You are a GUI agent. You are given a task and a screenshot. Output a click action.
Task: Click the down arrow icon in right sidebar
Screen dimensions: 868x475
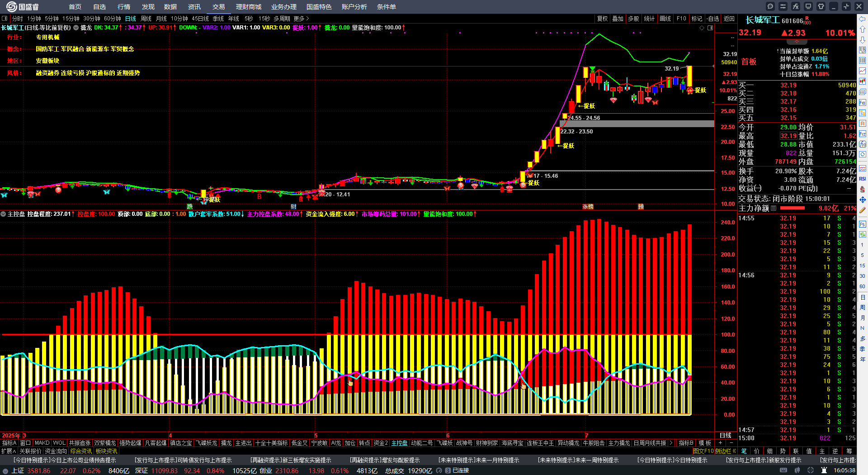click(863, 40)
